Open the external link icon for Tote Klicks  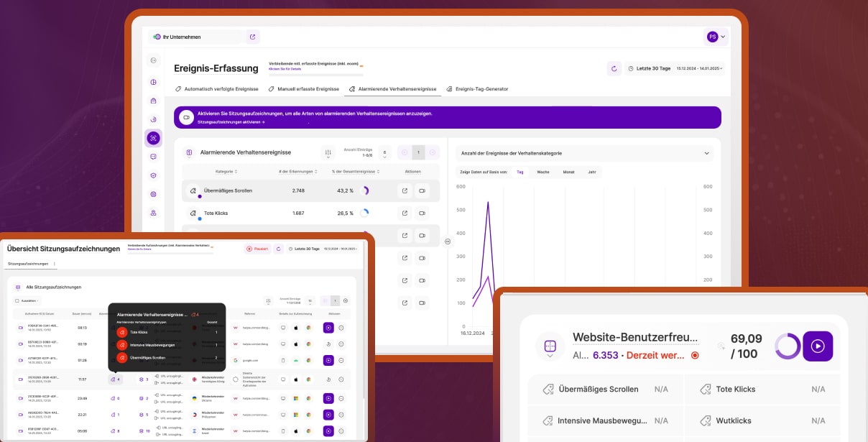[405, 213]
